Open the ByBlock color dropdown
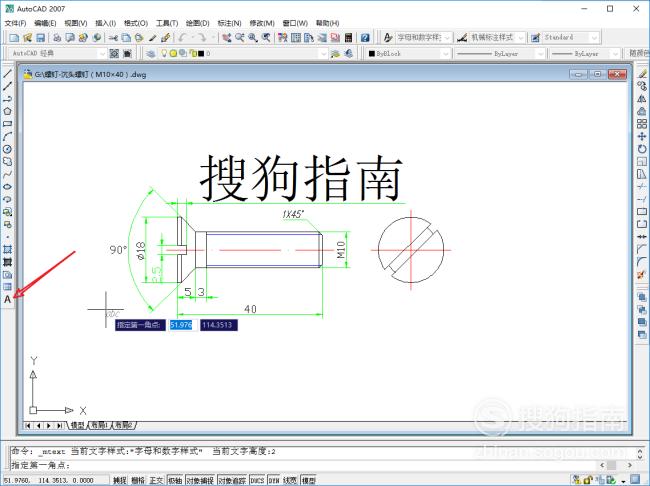 tap(445, 53)
